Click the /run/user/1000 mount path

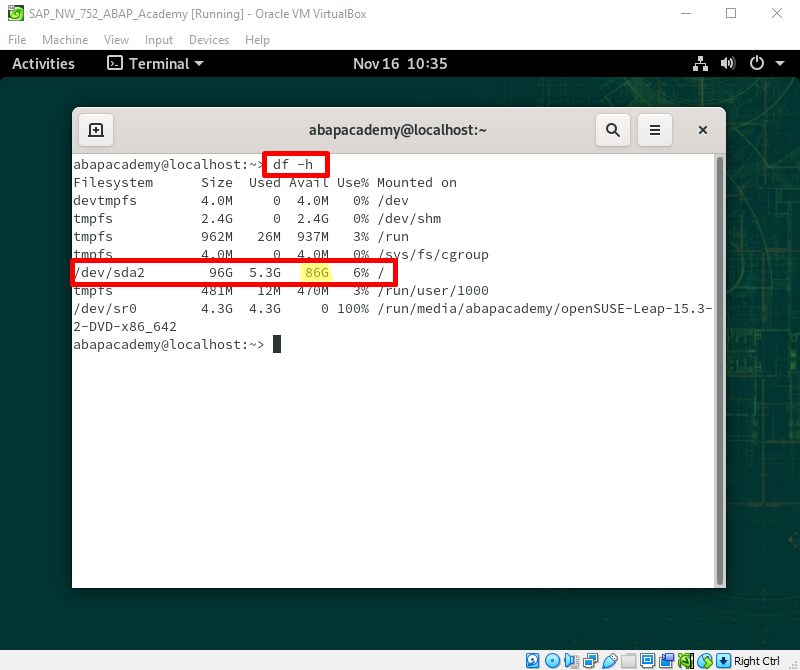[x=433, y=290]
